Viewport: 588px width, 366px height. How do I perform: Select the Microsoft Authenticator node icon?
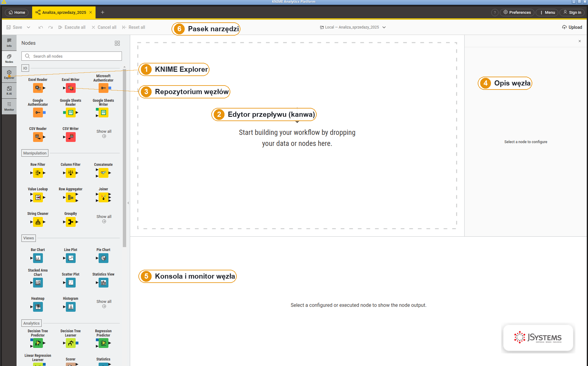pos(104,88)
